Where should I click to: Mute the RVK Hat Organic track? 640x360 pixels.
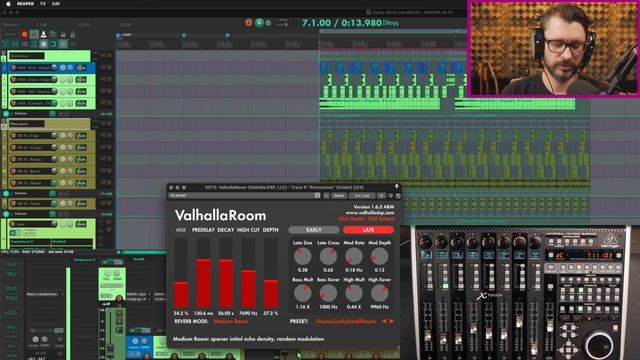coord(63,91)
